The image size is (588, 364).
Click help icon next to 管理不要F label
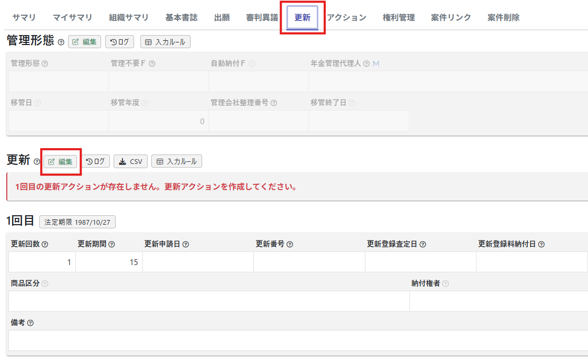(x=152, y=63)
